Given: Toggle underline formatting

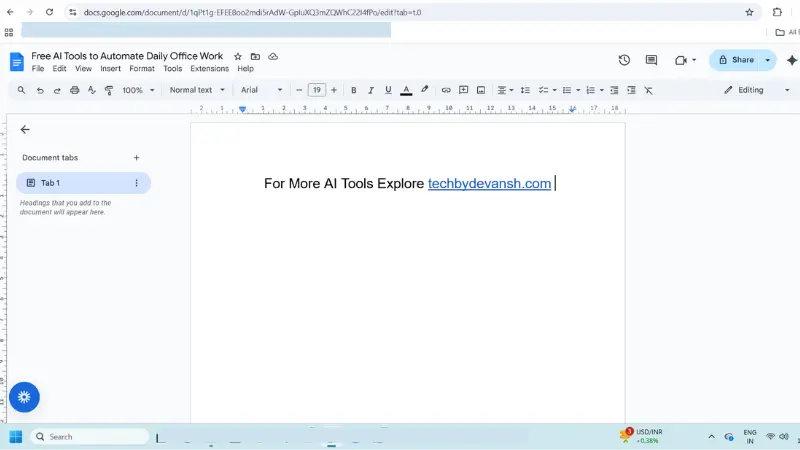Looking at the screenshot, I should [x=388, y=90].
